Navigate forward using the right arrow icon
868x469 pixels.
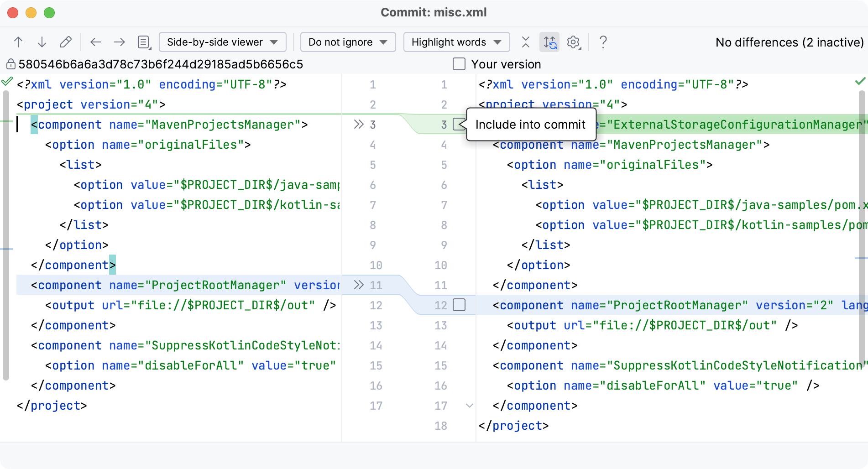click(x=120, y=42)
